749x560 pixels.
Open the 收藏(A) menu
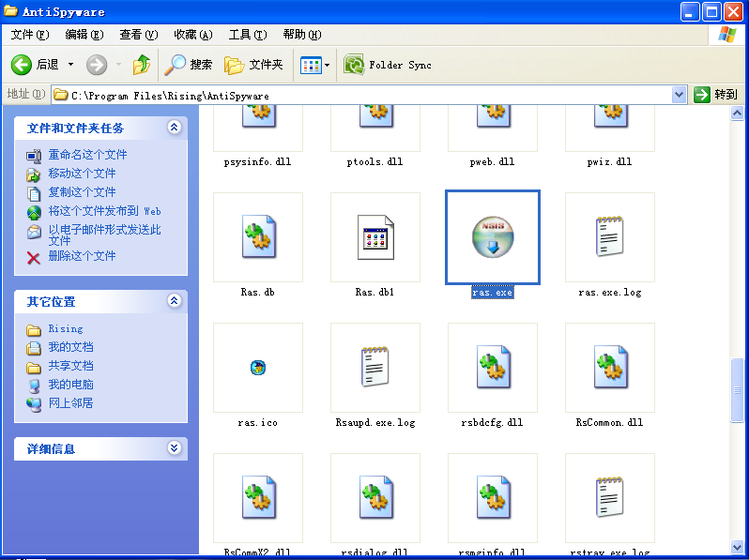point(193,35)
